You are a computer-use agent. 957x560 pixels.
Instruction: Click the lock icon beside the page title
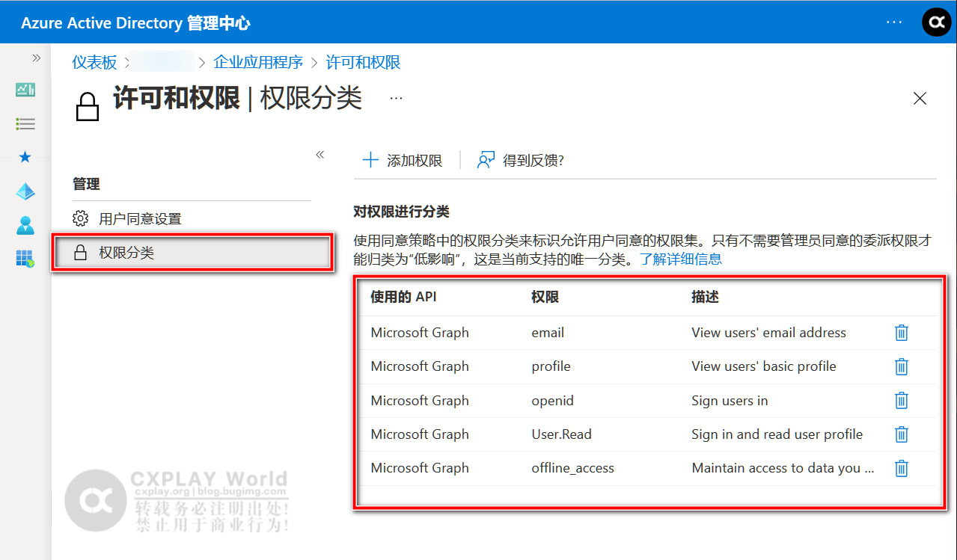(x=88, y=107)
